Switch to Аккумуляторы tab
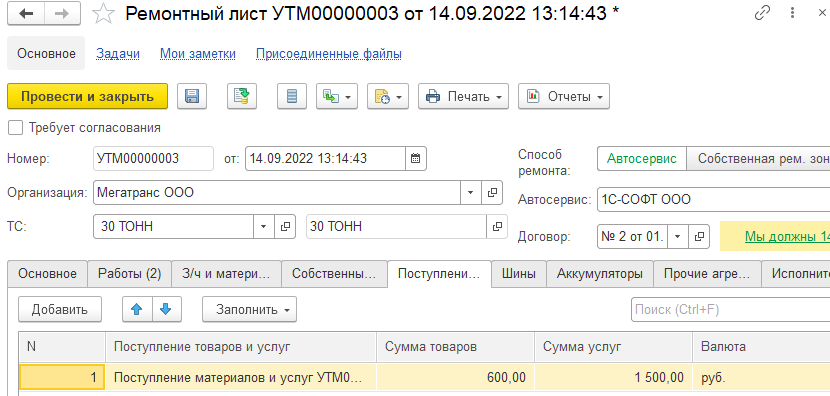 click(x=600, y=274)
